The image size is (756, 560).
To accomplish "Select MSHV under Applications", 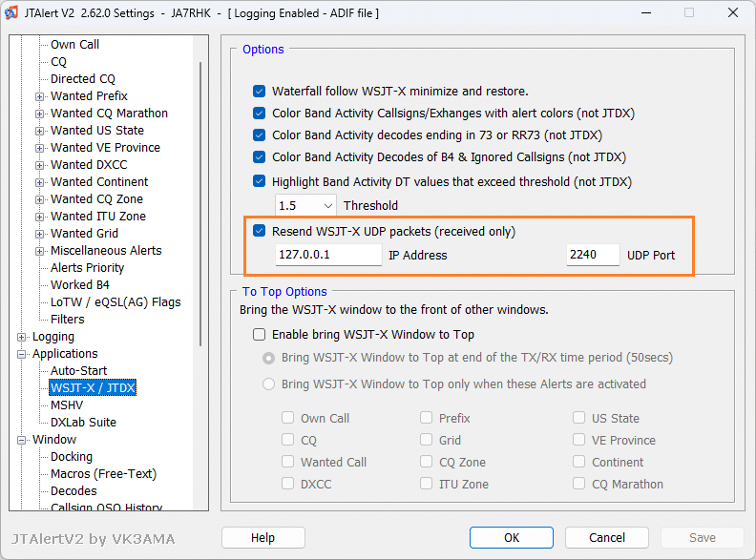I will (x=67, y=404).
